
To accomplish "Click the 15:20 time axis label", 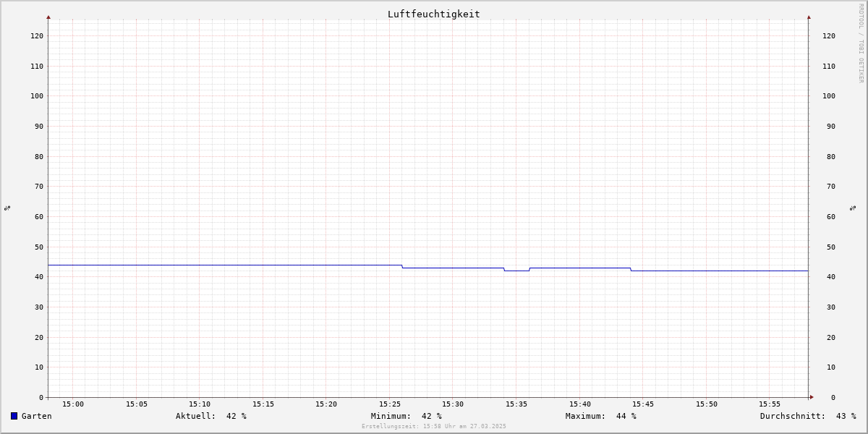I will pyautogui.click(x=326, y=404).
